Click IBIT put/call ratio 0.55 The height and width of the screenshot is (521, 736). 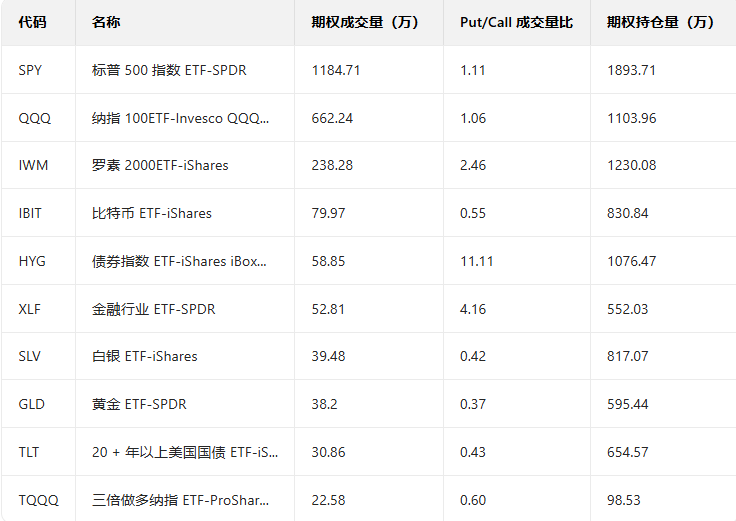(473, 214)
